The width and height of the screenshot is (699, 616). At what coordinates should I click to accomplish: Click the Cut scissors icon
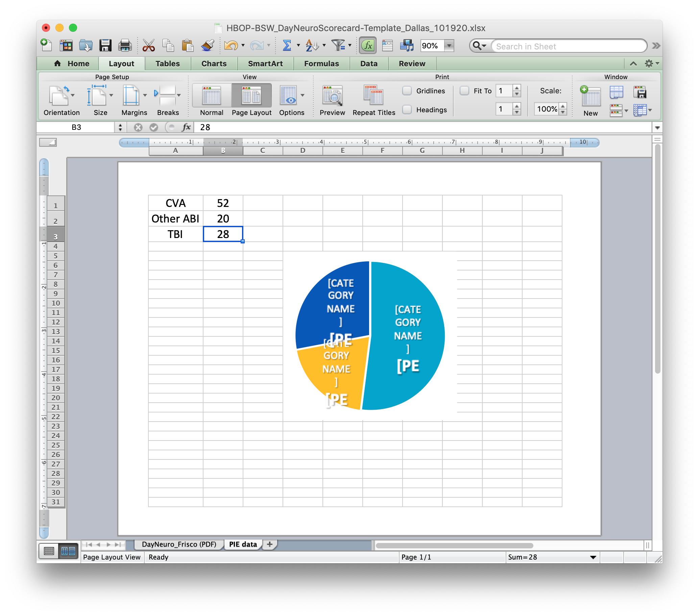[148, 46]
